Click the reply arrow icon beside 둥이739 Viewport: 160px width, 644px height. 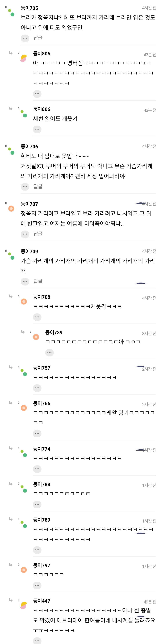tap(23, 332)
